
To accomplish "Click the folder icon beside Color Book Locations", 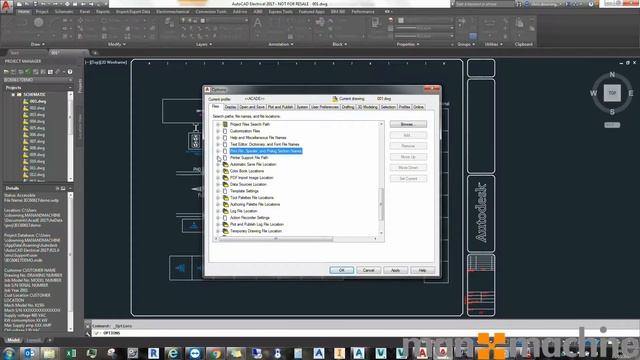I will pyautogui.click(x=225, y=171).
